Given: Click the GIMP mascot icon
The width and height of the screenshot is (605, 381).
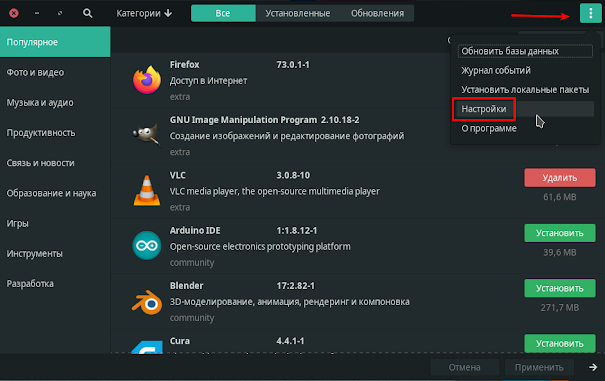Looking at the screenshot, I should click(x=147, y=135).
